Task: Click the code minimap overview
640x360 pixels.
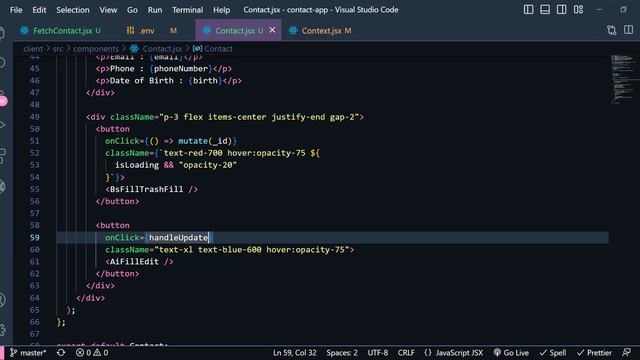Action: [623, 80]
